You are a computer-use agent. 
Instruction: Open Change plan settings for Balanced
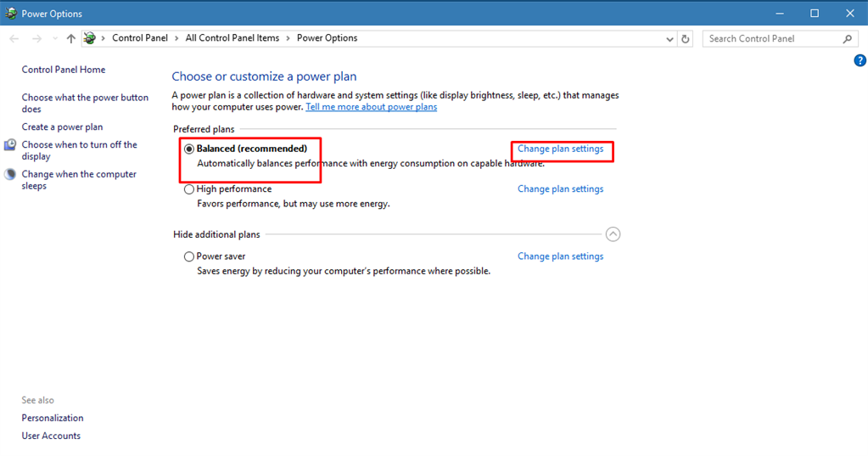[x=560, y=149]
